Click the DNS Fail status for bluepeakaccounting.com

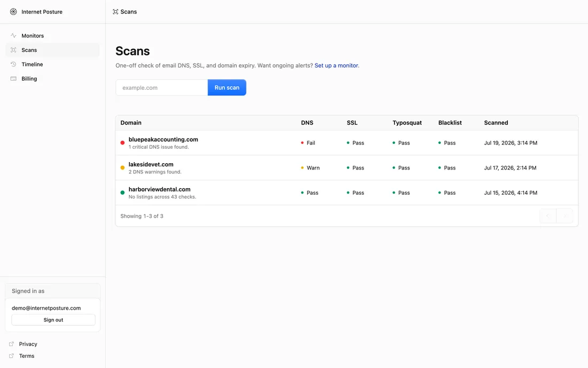click(308, 143)
